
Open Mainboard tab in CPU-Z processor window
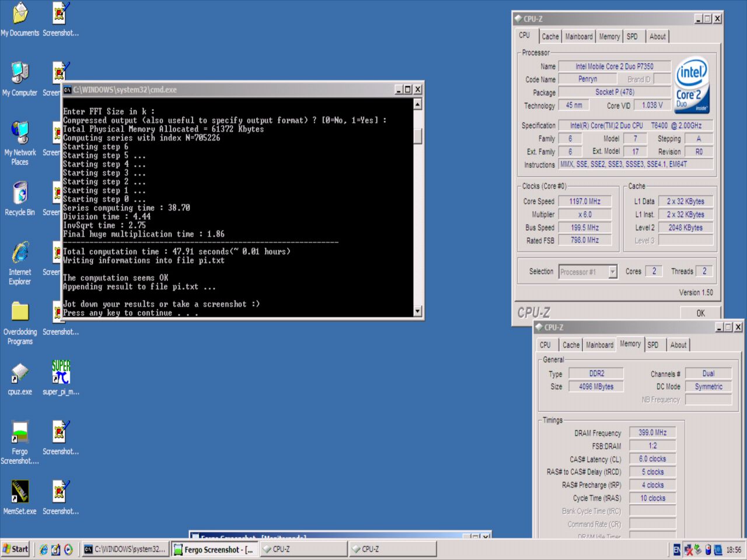click(579, 36)
